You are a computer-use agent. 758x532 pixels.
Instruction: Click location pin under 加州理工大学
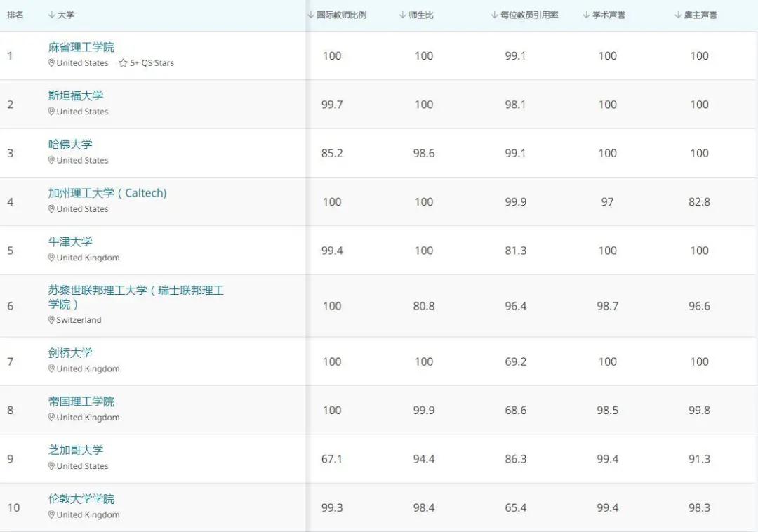tap(51, 209)
